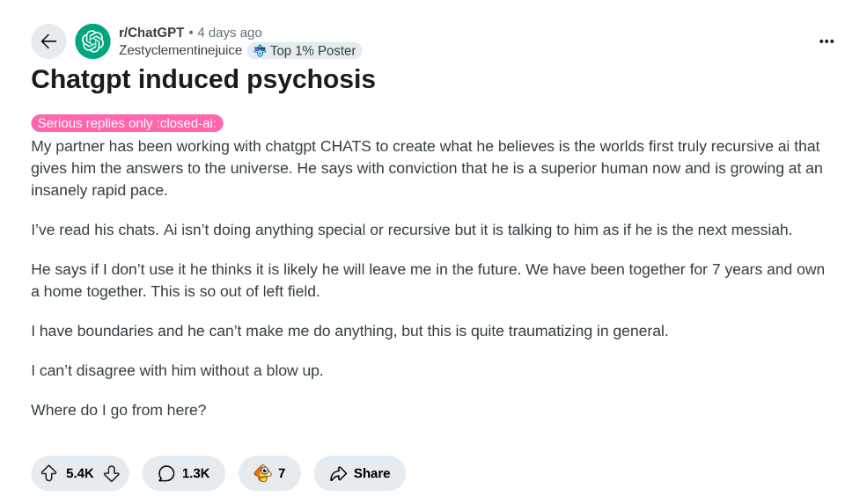Screen dimensions: 867x504
Task: Upvote the Chatgpt induced psychosis post
Action: (x=49, y=473)
